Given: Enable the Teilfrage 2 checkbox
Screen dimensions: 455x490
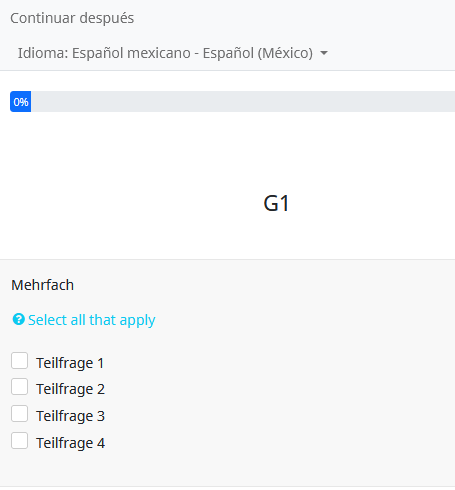Looking at the screenshot, I should pos(19,387).
